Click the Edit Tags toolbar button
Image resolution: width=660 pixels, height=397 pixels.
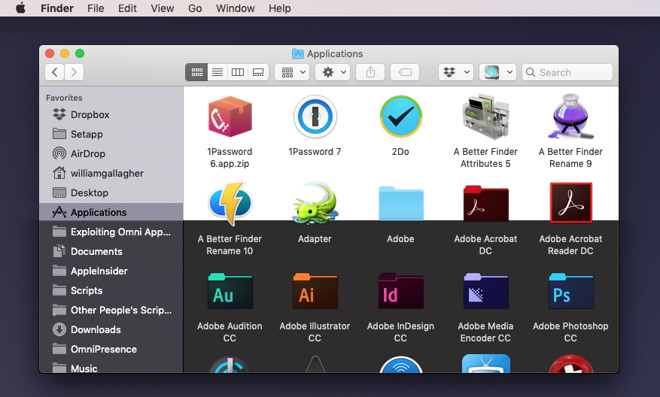[x=405, y=72]
